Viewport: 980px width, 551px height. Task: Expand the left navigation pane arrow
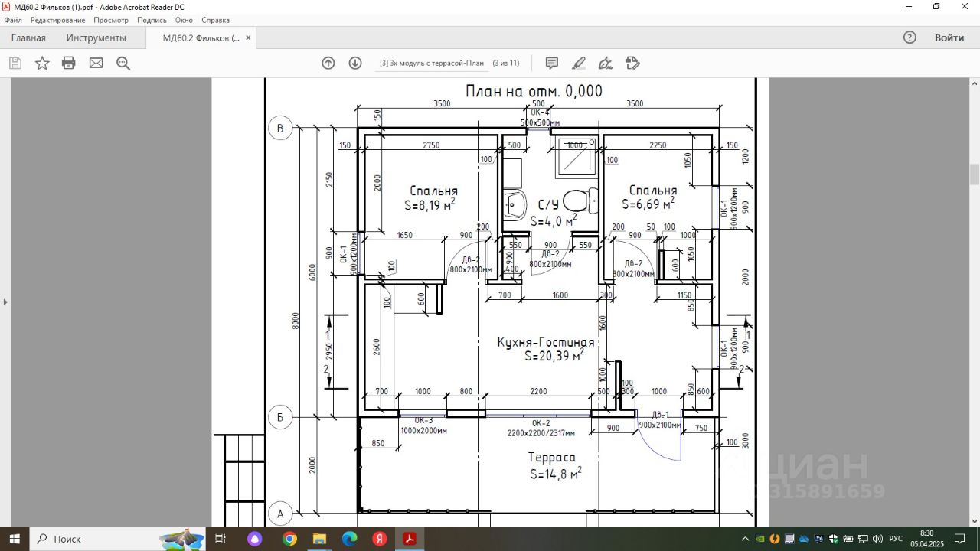pos(5,302)
